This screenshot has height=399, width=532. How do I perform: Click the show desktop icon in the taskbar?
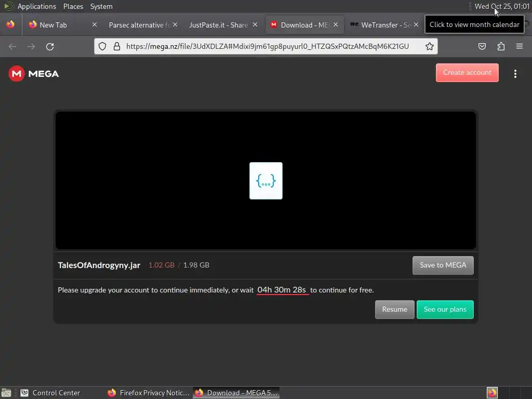(6, 393)
